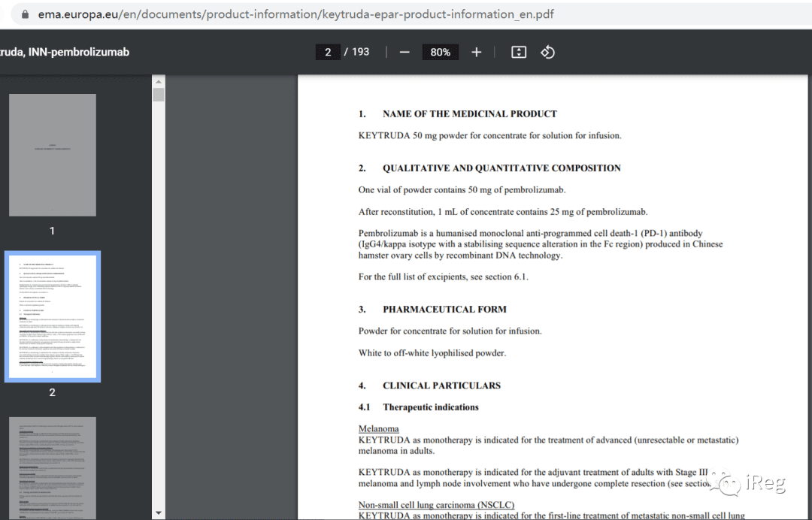Click the sidebar scroll up arrow
This screenshot has width=812, height=520.
(159, 81)
